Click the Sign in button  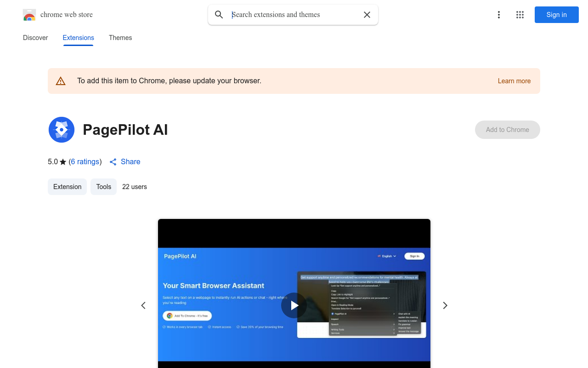[557, 15]
